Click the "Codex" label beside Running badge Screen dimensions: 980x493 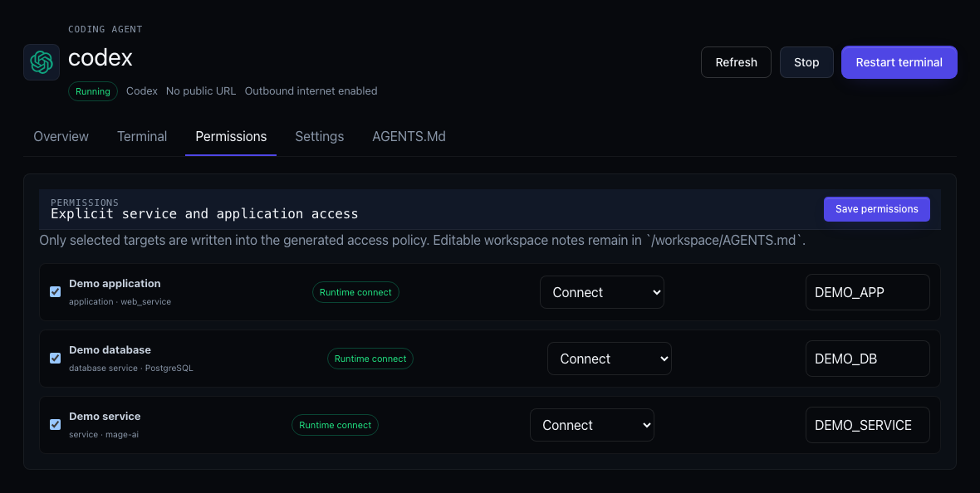[x=142, y=91]
